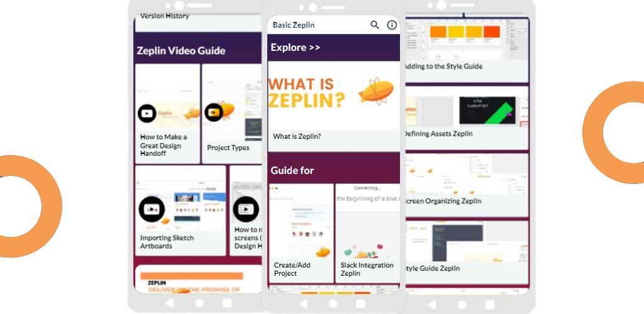Tap the left phone's recents square button

coord(226,303)
